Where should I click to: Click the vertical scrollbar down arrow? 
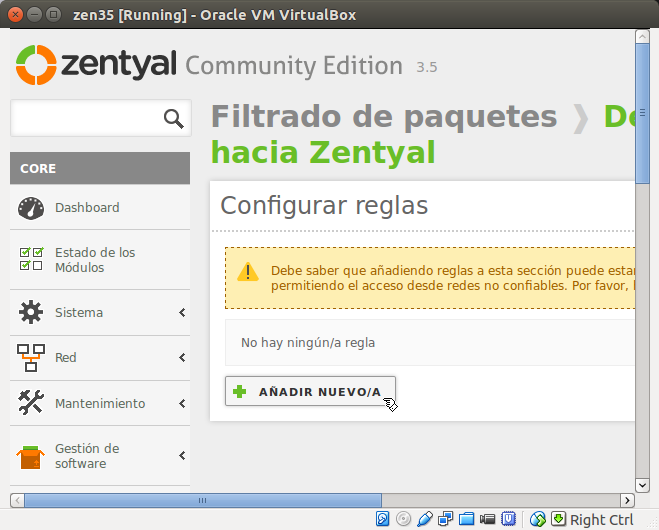coord(642,485)
